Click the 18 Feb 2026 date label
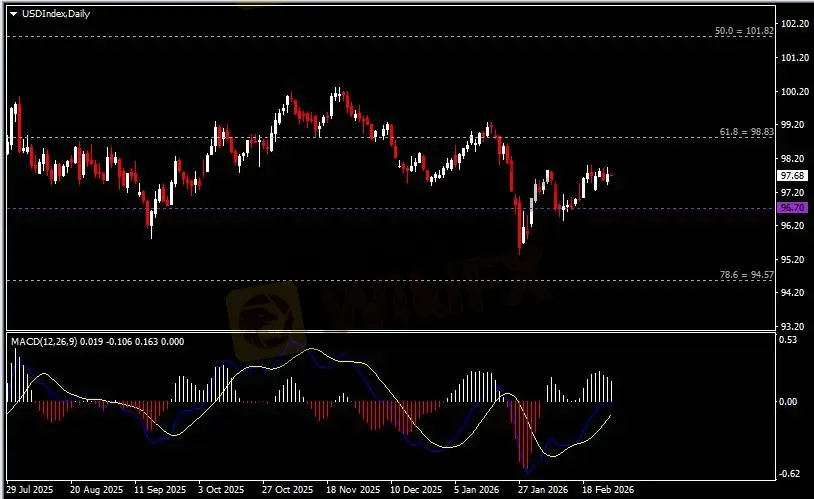This screenshot has height=499, width=814. click(x=608, y=490)
